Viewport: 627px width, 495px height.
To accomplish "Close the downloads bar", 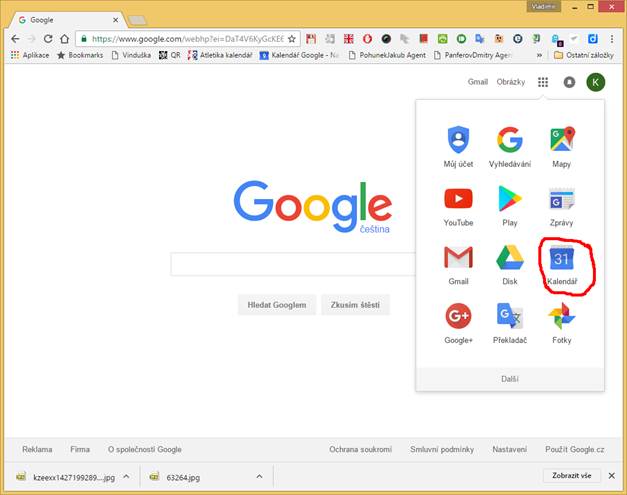I will coord(611,476).
